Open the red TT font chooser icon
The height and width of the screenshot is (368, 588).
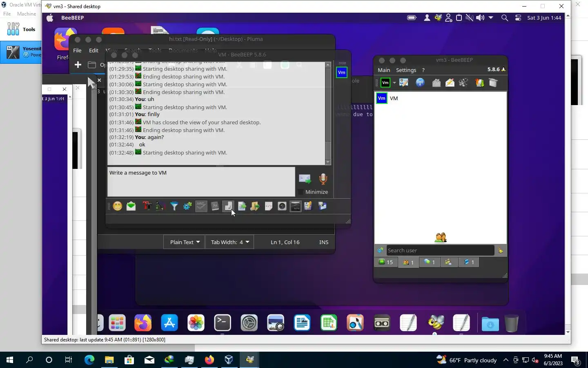(x=147, y=206)
